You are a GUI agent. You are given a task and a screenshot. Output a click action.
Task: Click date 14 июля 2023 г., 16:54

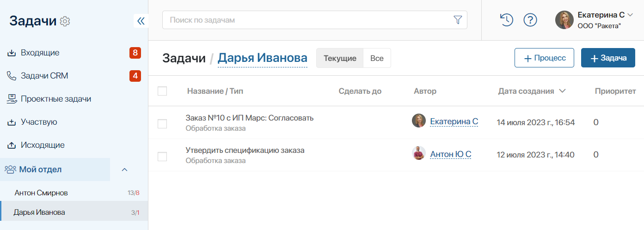click(536, 122)
